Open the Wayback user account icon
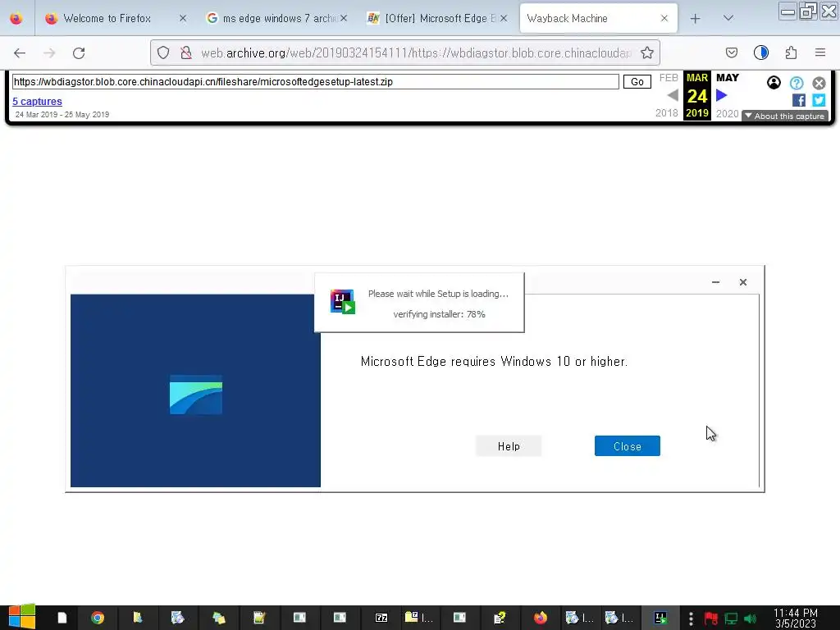This screenshot has width=840, height=630. click(774, 83)
